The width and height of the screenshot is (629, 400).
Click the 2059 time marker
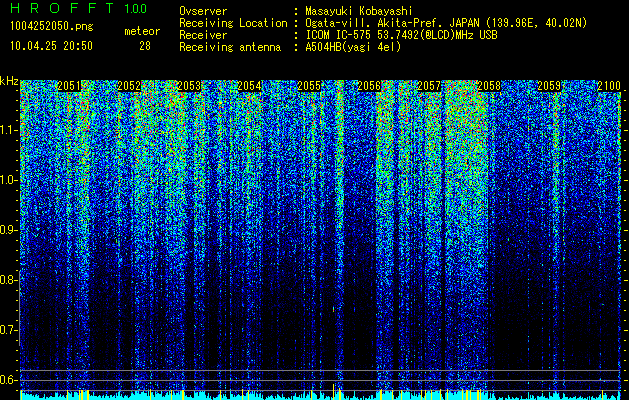(x=549, y=86)
